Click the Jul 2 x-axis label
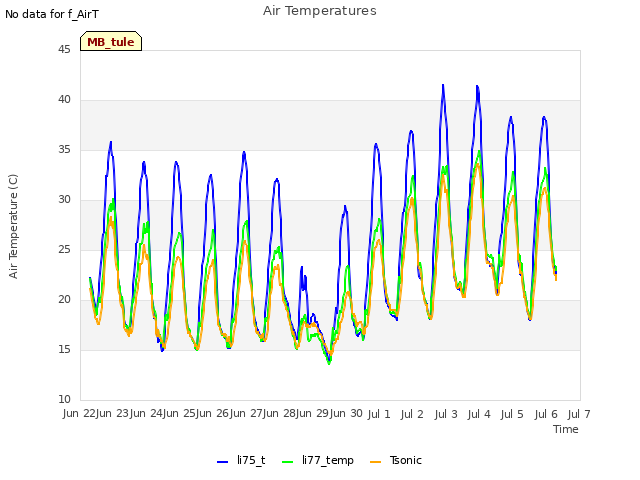Viewport: 640px width, 480px height. pos(412,414)
